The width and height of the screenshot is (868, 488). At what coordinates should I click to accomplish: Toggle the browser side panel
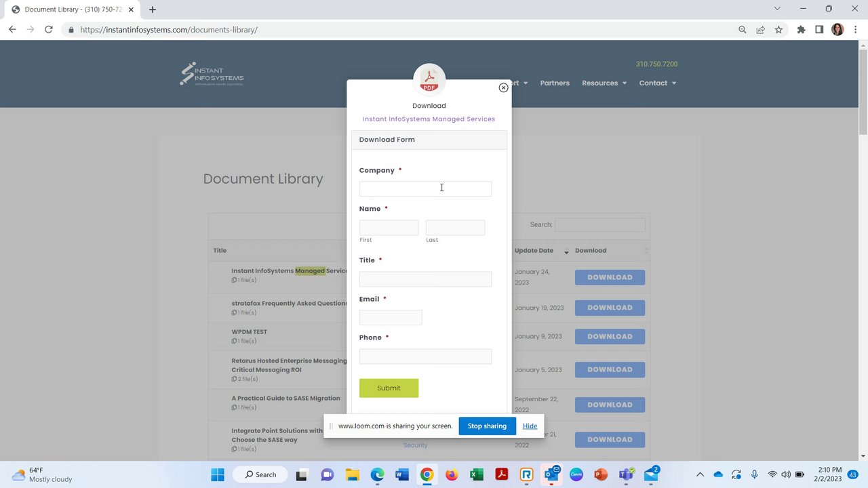point(819,29)
